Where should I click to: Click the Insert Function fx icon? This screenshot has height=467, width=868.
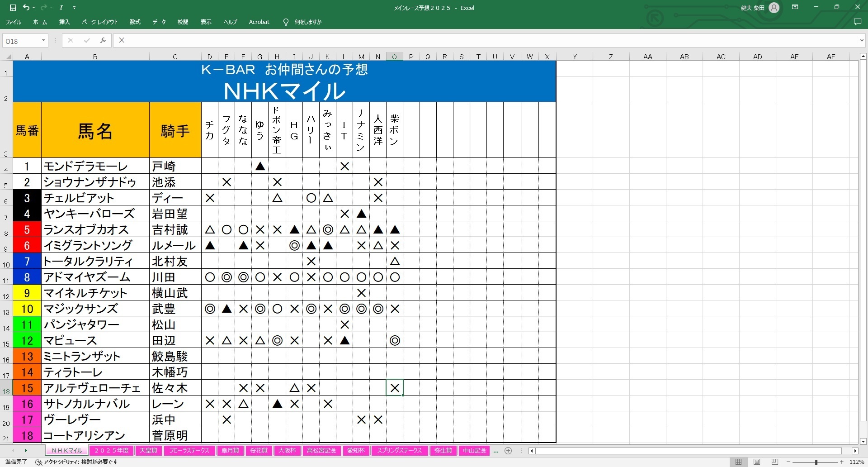(x=103, y=40)
